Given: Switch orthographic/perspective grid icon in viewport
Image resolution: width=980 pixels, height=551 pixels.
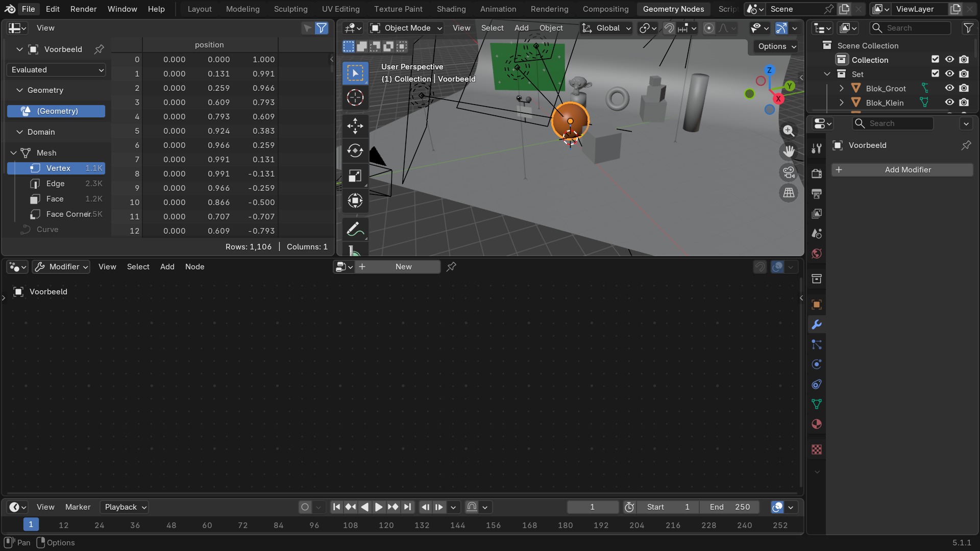Looking at the screenshot, I should point(789,193).
